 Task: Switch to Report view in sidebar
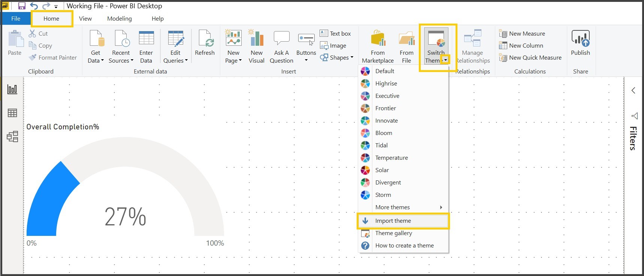pos(12,89)
